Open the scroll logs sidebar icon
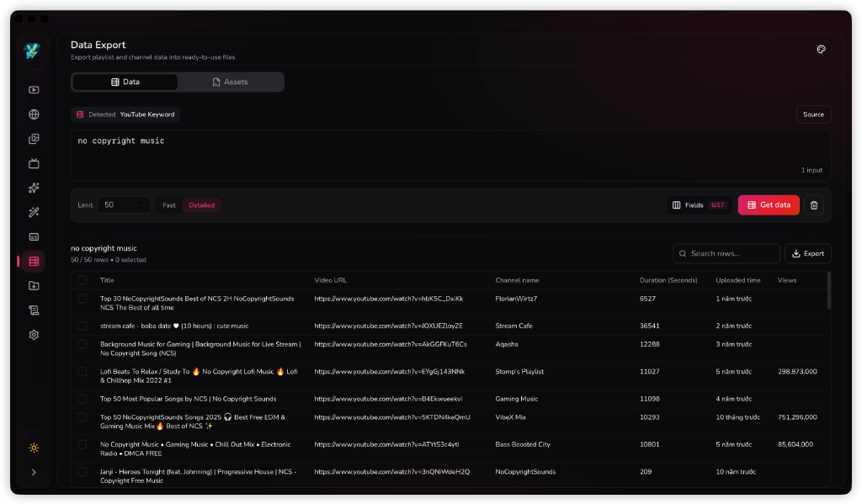Image resolution: width=862 pixels, height=504 pixels. [x=34, y=310]
